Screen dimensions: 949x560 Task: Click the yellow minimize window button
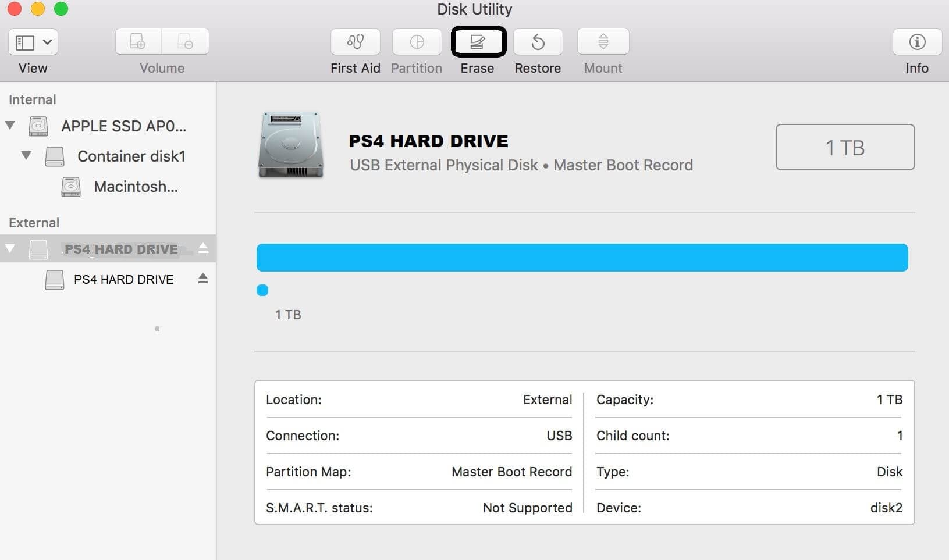[x=37, y=9]
